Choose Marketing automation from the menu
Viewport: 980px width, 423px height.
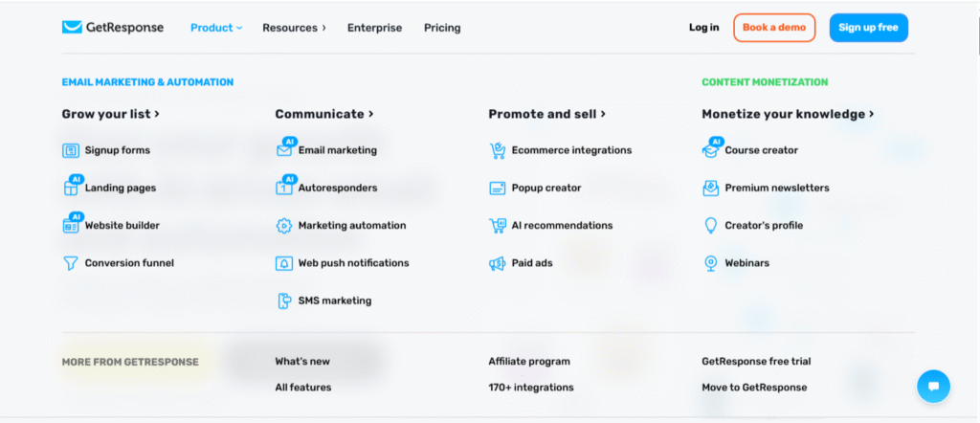pyautogui.click(x=352, y=226)
